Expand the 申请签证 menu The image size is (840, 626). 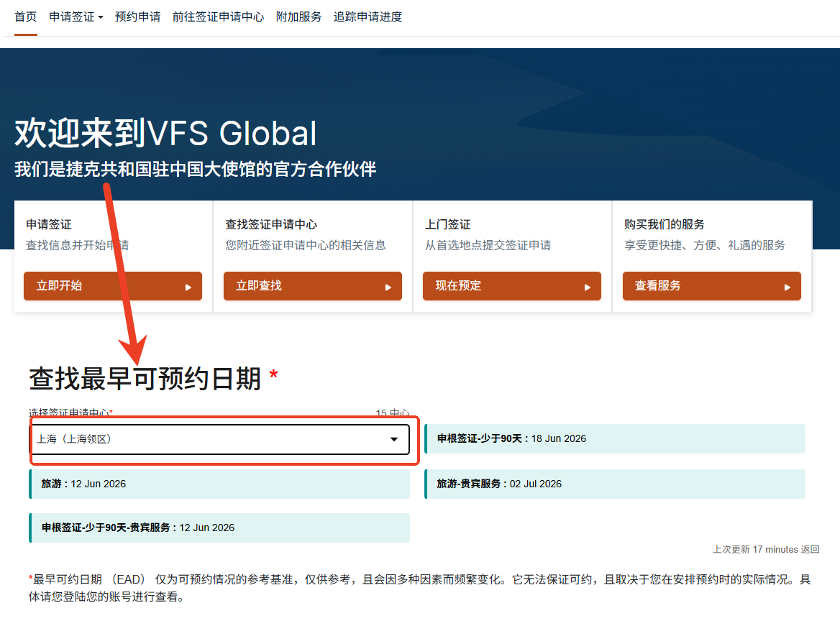click(76, 17)
